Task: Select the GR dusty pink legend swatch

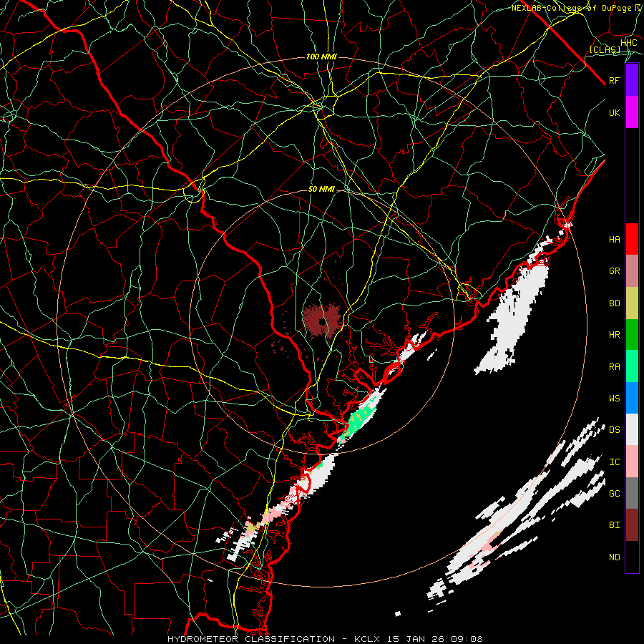Action: (x=632, y=271)
